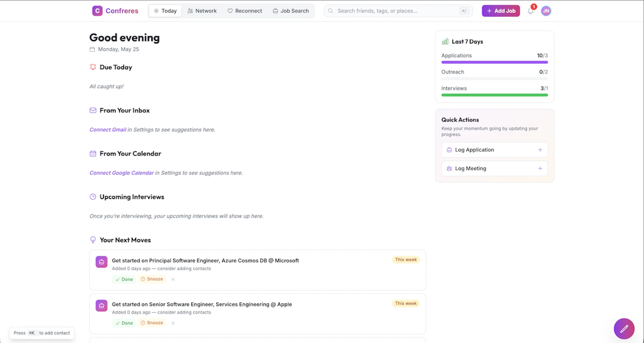Snooze the Microsoft job task
Screen dimensions: 644x343
152,279
